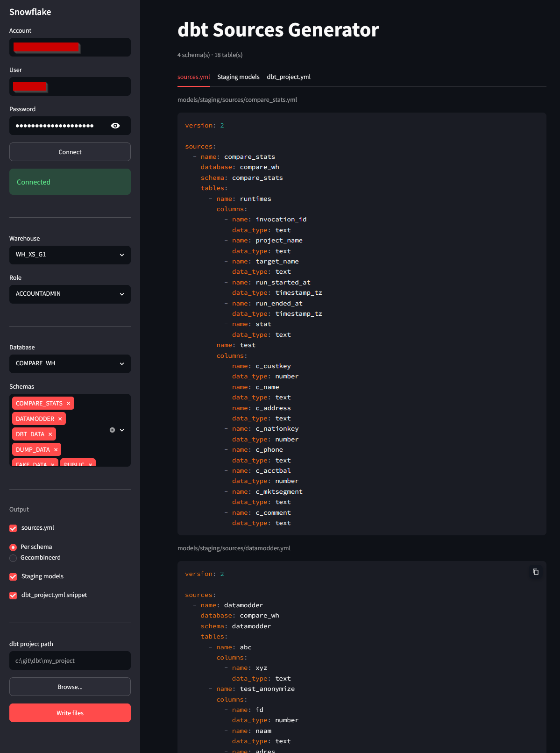Viewport: 560px width, 753px height.
Task: Remove the COMPARE_STATS schema tag
Action: (69, 404)
